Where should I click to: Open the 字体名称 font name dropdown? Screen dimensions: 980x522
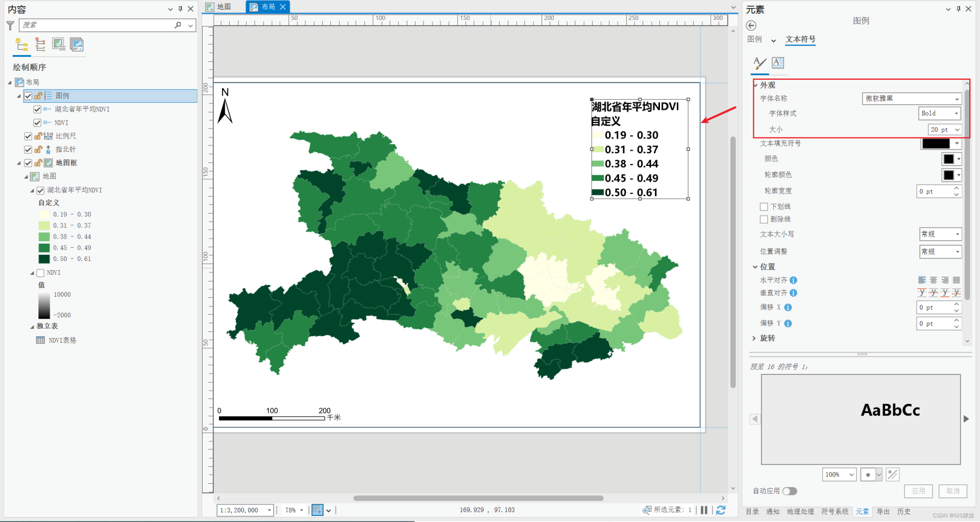(912, 99)
